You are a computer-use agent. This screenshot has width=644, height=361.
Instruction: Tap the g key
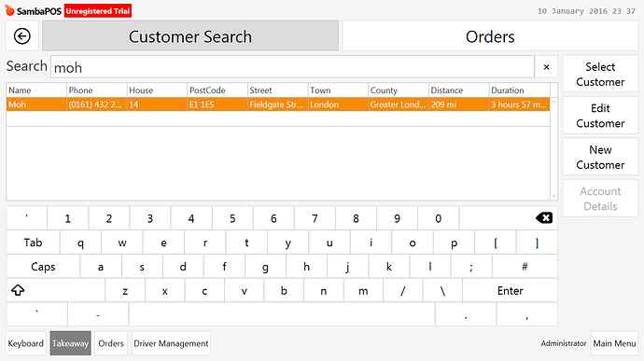tap(265, 267)
